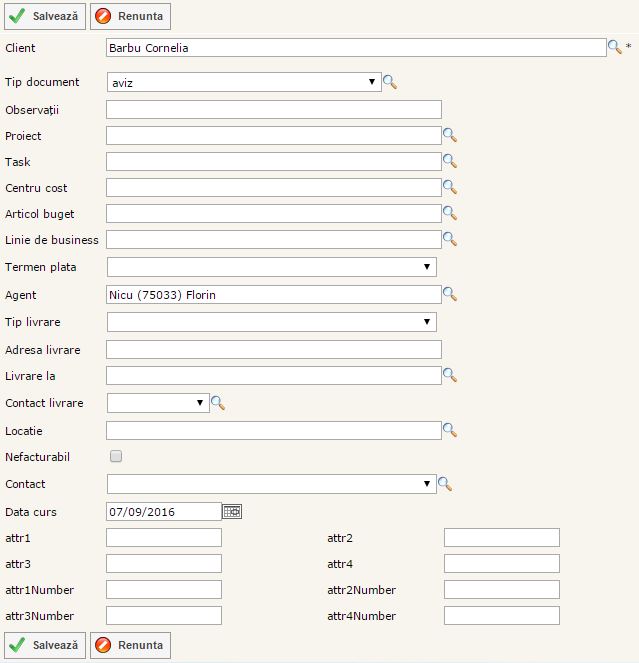Click the Locatie search magnifier icon
639x663 pixels.
450,430
